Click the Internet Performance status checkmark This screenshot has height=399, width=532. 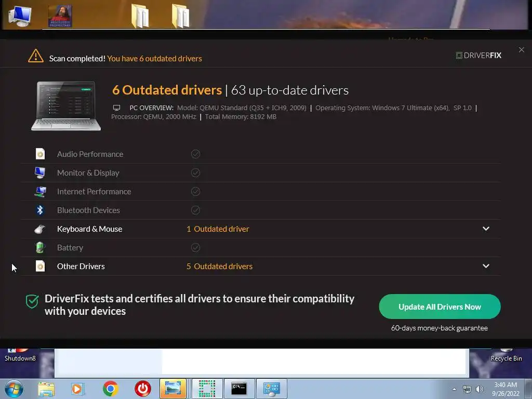click(195, 191)
